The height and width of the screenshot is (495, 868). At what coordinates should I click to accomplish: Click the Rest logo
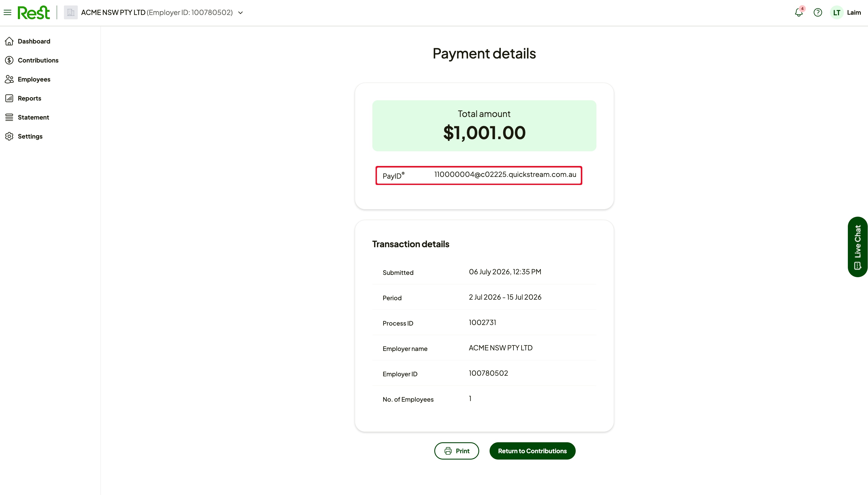pos(34,13)
